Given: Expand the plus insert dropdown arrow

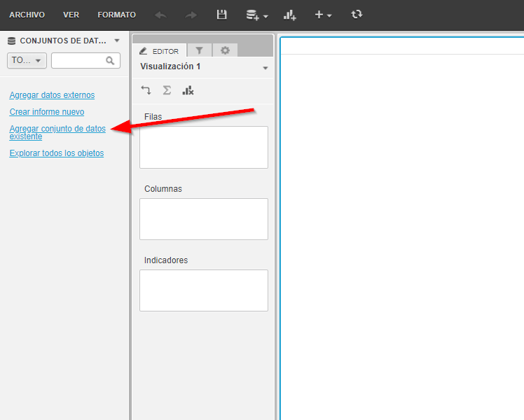Looking at the screenshot, I should coord(329,15).
